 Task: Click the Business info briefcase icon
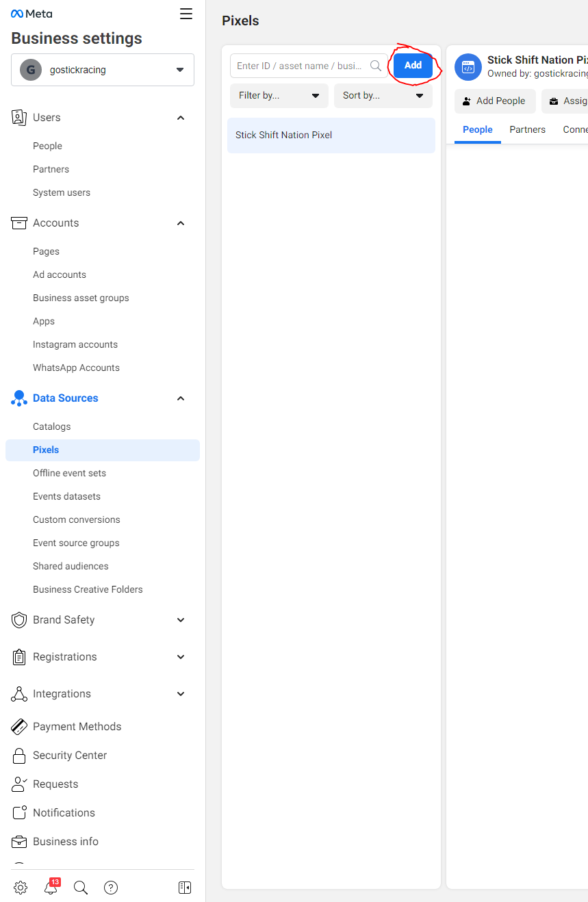[19, 842]
